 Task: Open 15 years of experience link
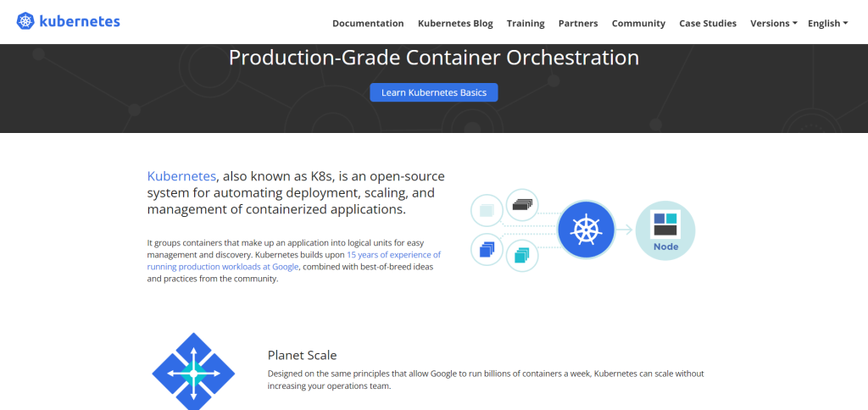[x=294, y=261]
